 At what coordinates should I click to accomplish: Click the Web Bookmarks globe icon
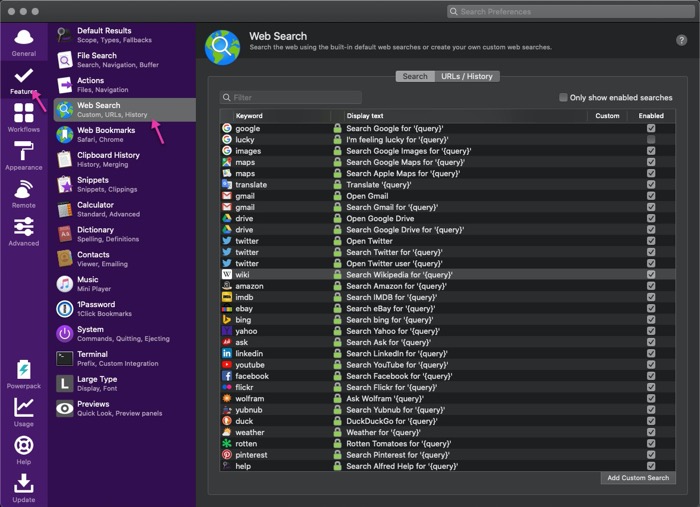[x=65, y=134]
